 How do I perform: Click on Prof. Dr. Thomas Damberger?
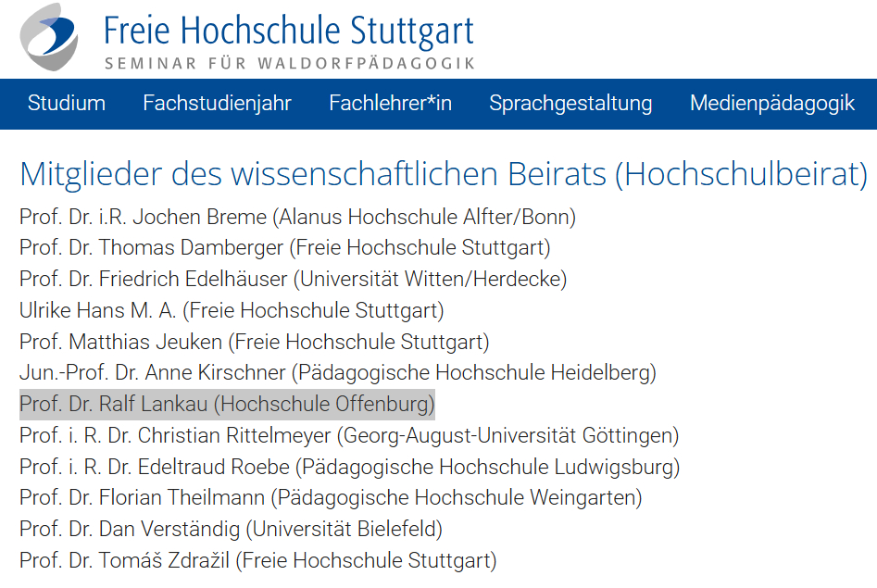284,248
